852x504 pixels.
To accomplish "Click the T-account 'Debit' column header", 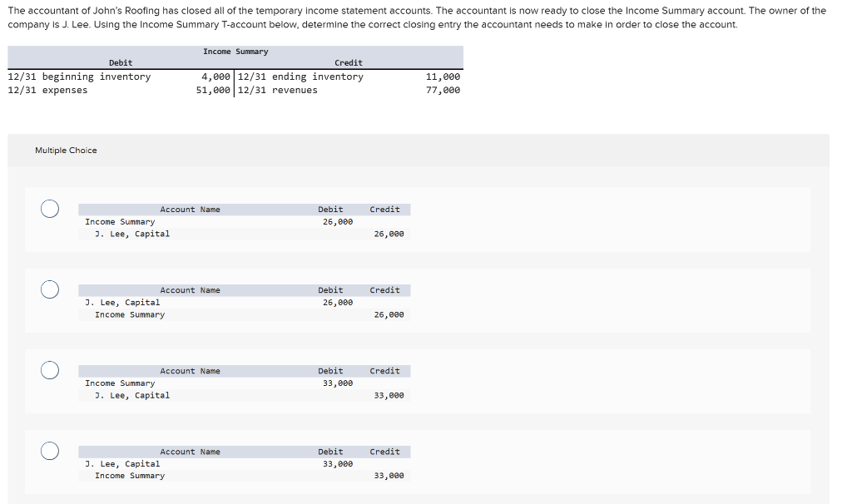I will (121, 63).
